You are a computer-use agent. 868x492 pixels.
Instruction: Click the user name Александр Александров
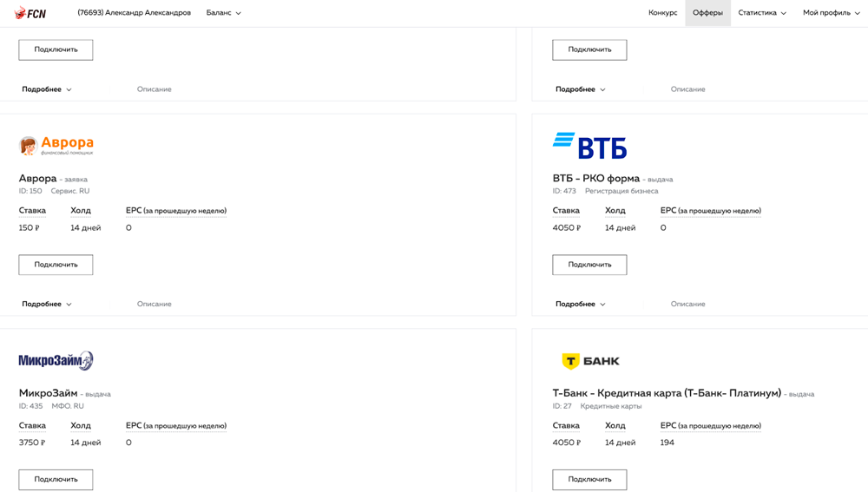coord(134,13)
